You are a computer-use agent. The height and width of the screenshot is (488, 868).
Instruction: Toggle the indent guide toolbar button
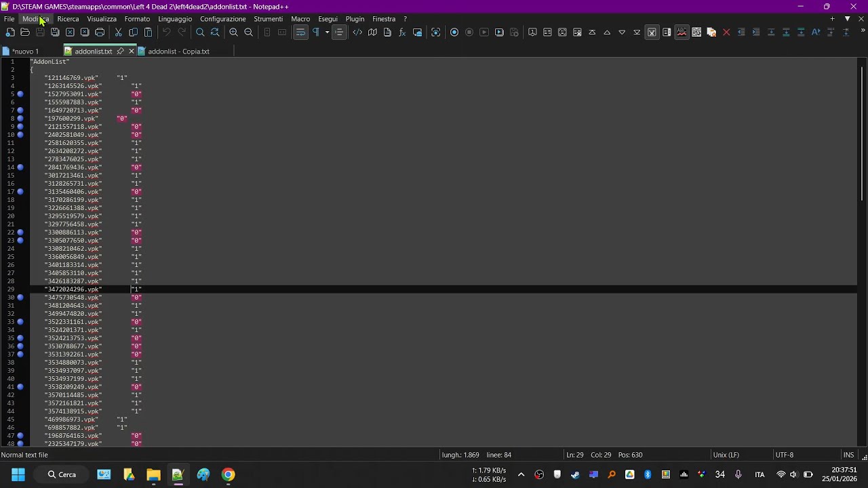tap(339, 32)
